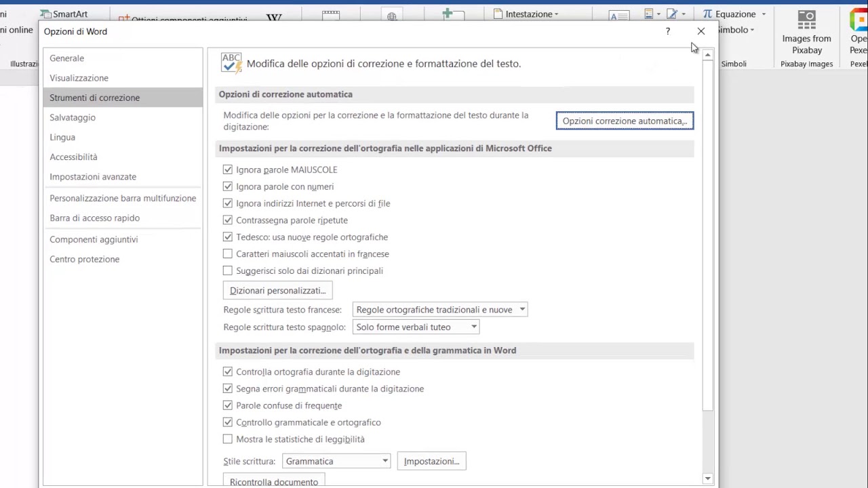
Task: Open Regole scrittura testo francese dropdown
Action: [440, 310]
